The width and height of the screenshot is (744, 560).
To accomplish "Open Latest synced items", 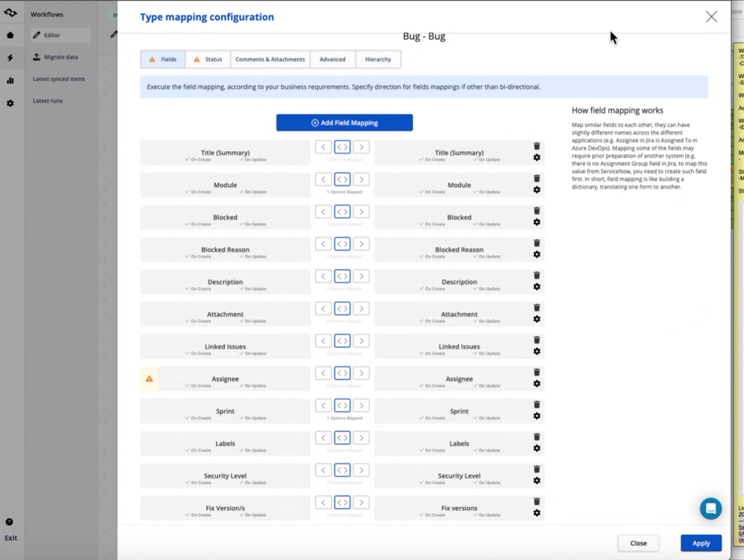I will (59, 79).
